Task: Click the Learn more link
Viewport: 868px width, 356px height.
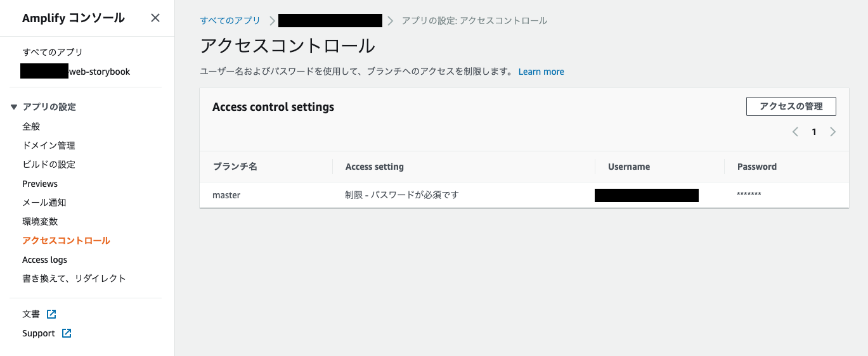Action: (541, 72)
